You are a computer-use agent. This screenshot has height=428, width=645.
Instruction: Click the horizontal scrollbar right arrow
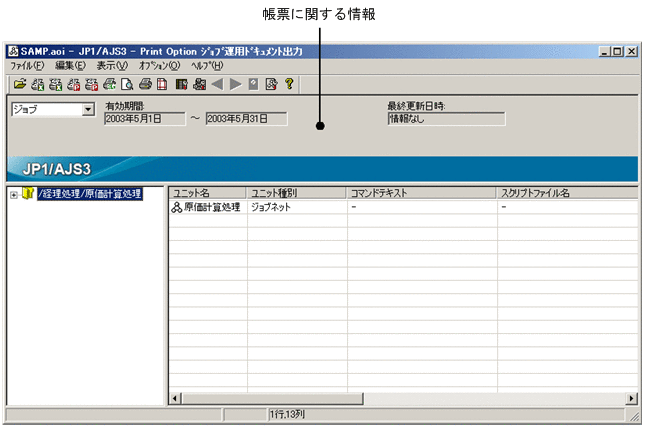pyautogui.click(x=632, y=398)
